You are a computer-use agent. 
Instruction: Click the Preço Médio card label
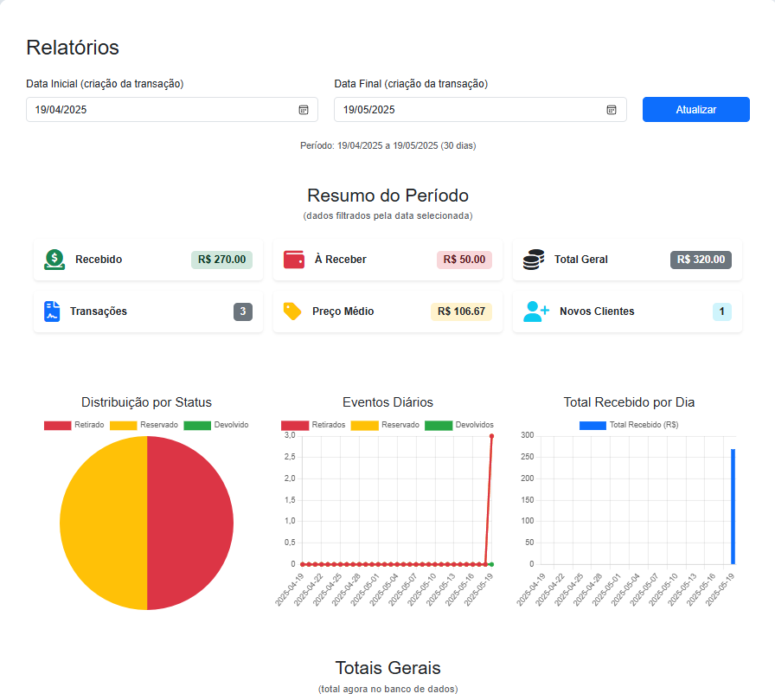pos(343,311)
